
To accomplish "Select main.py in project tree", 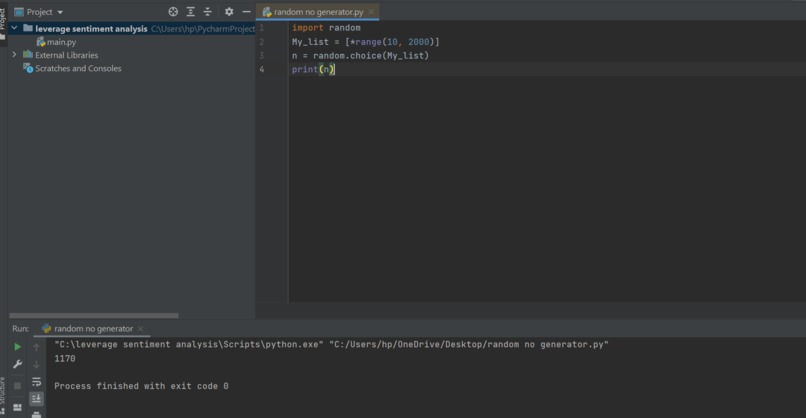I will tap(61, 42).
